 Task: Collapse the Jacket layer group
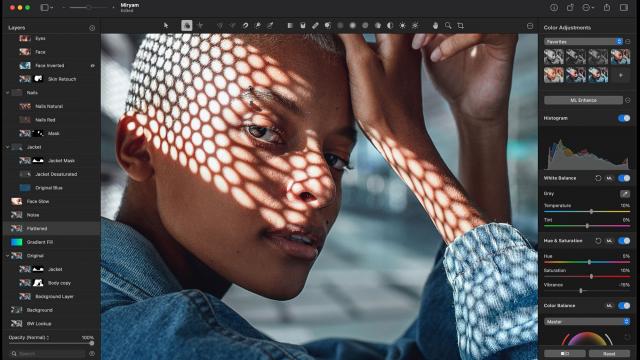7,147
